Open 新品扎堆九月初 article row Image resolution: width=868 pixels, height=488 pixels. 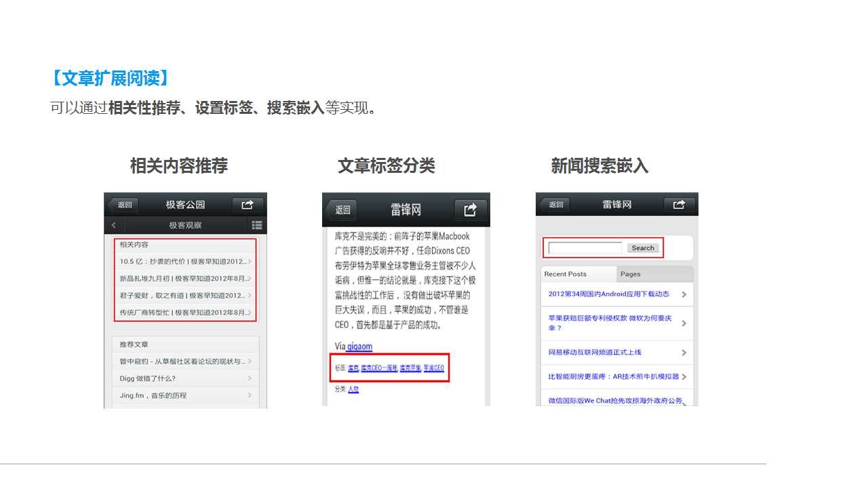click(x=185, y=278)
